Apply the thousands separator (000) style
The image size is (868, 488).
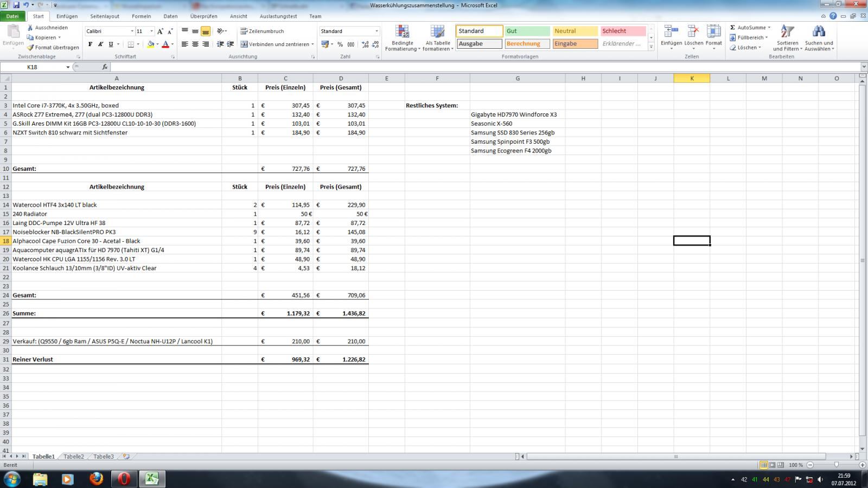coord(351,44)
